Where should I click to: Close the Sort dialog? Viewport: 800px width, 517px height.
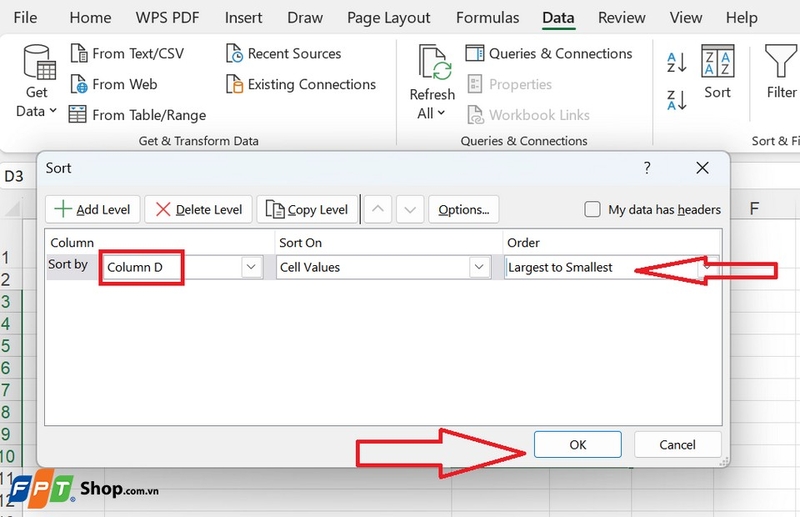pos(703,168)
